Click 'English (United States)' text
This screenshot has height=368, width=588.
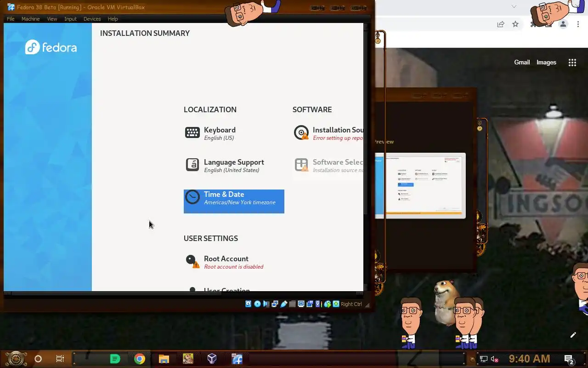232,170
